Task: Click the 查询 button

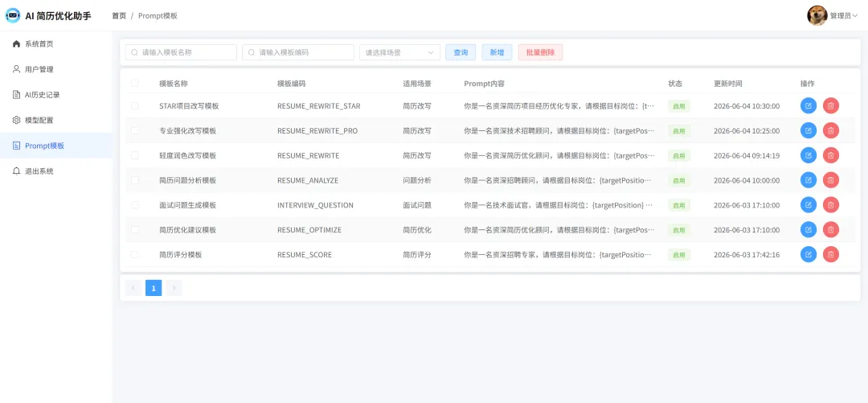Action: click(x=461, y=52)
